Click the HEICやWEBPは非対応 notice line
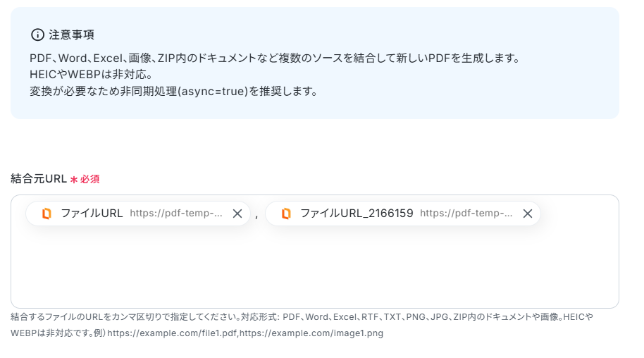This screenshot has height=358, width=644. 91,74
